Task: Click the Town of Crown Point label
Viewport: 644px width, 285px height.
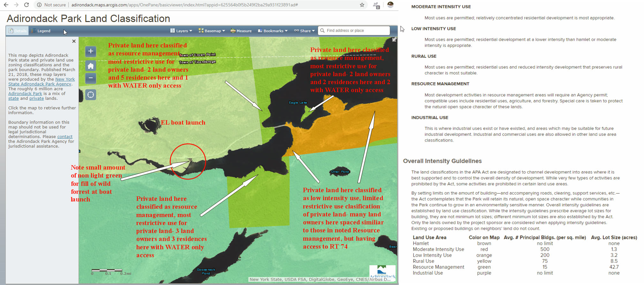Action: 197,55
